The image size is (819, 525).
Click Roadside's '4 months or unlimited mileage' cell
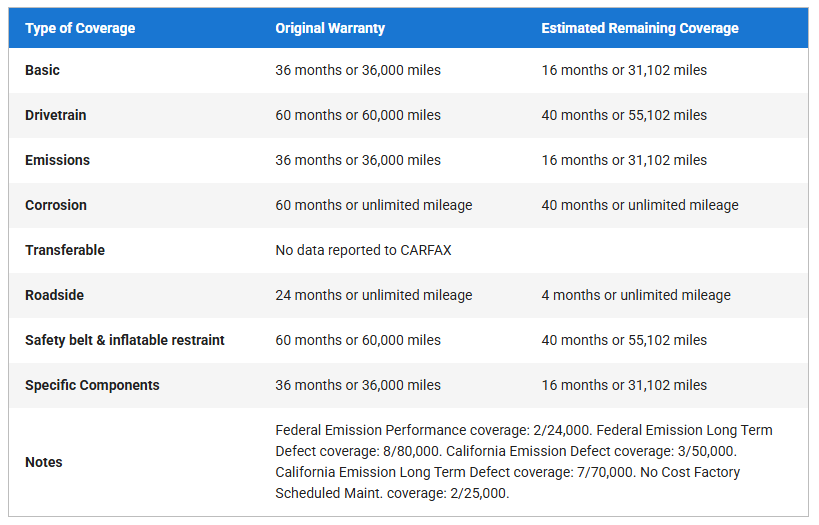point(636,295)
